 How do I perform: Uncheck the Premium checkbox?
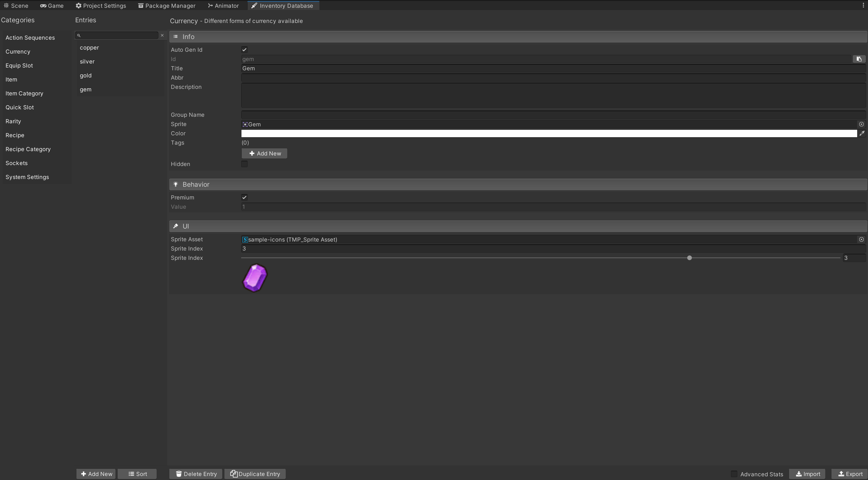point(244,198)
